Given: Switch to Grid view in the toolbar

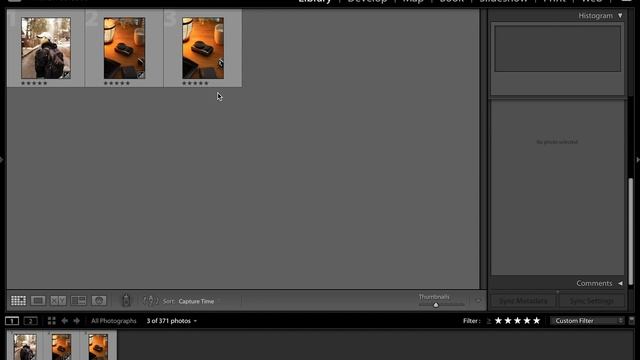Looking at the screenshot, I should tap(18, 301).
